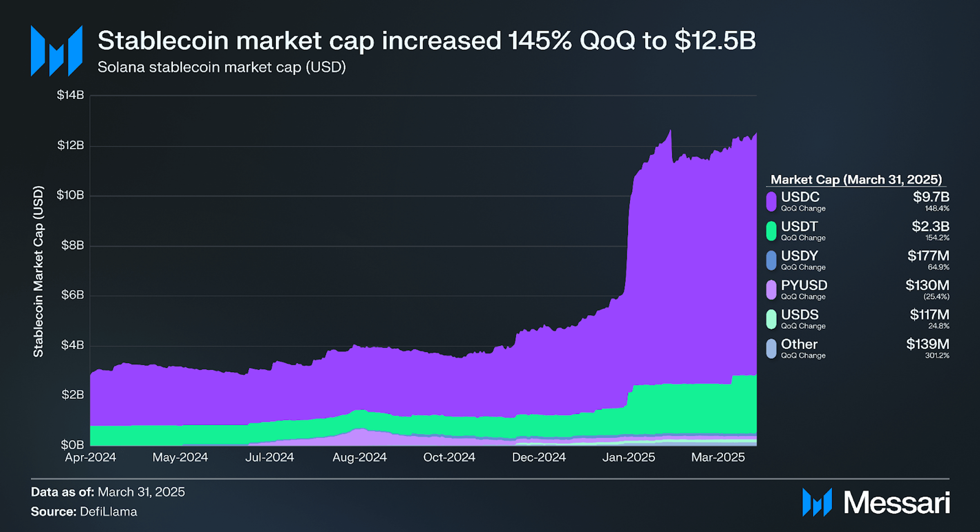This screenshot has width=980, height=532.
Task: Click the $12B y-axis label
Action: click(x=70, y=146)
